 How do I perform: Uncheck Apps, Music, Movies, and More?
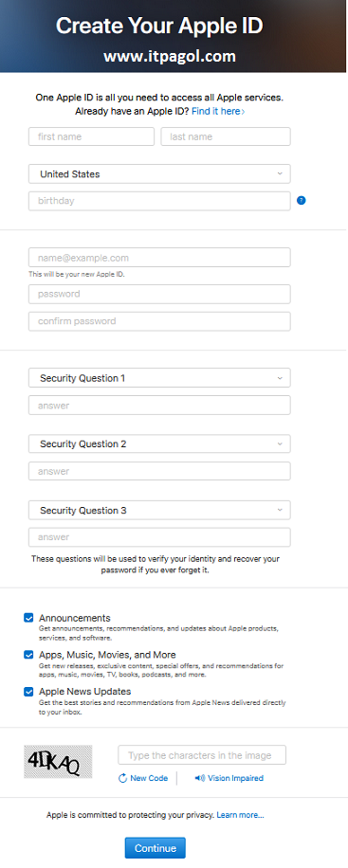tap(28, 655)
